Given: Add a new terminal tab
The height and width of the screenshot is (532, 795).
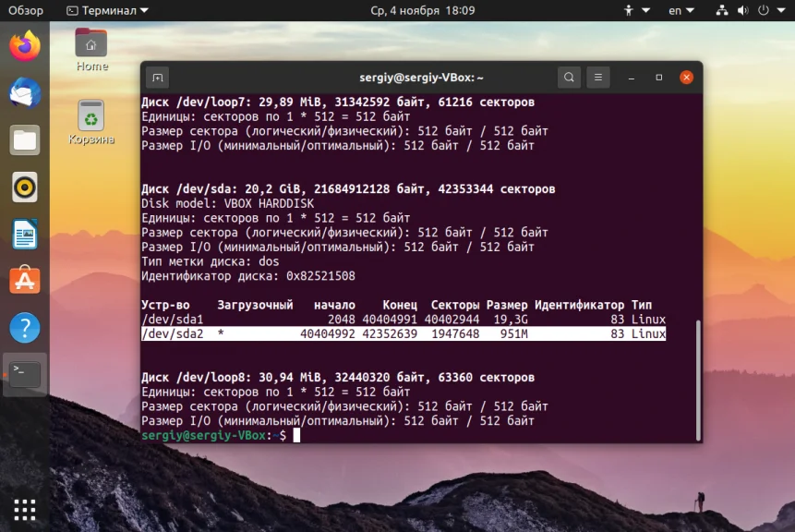Looking at the screenshot, I should tap(158, 79).
